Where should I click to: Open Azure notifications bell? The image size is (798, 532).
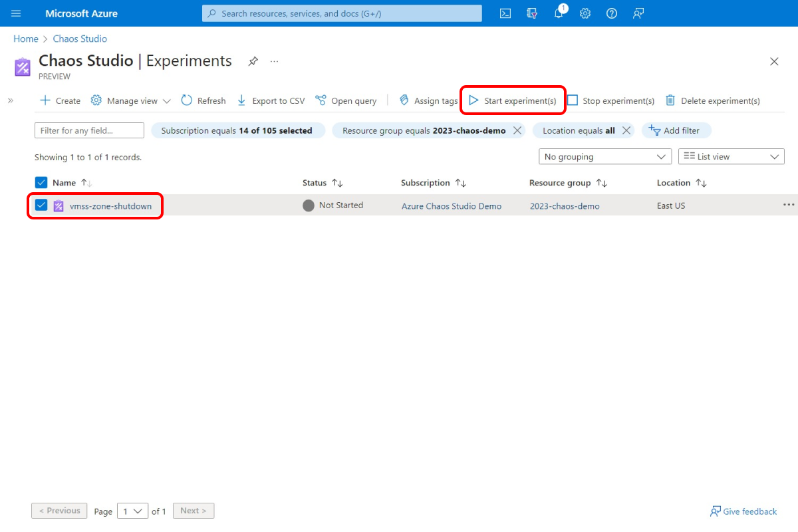tap(559, 13)
